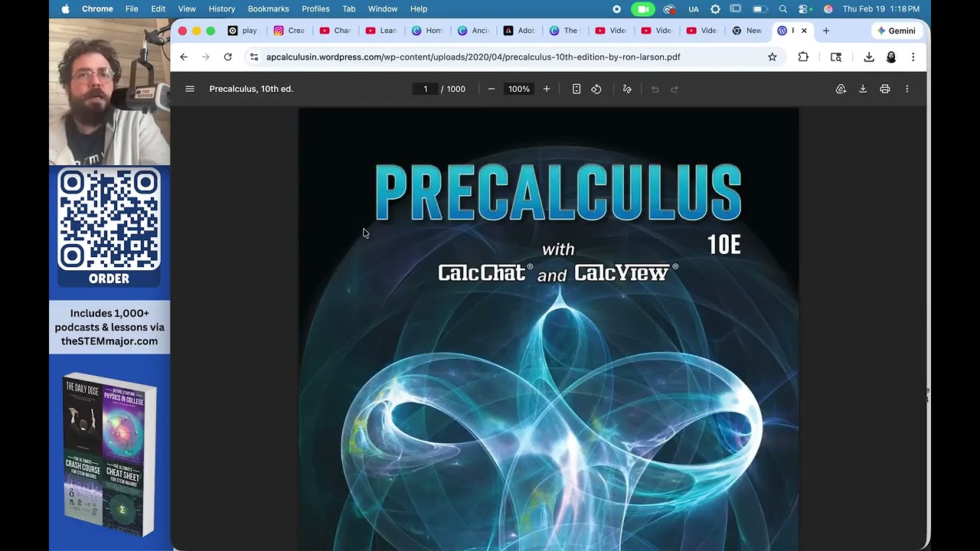Open macOS Spotlight search icon

coord(782,9)
